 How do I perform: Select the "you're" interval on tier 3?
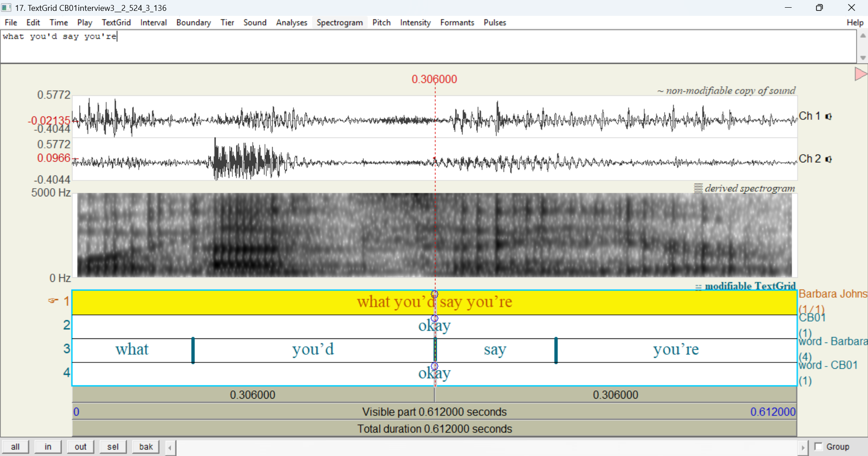[676, 350]
